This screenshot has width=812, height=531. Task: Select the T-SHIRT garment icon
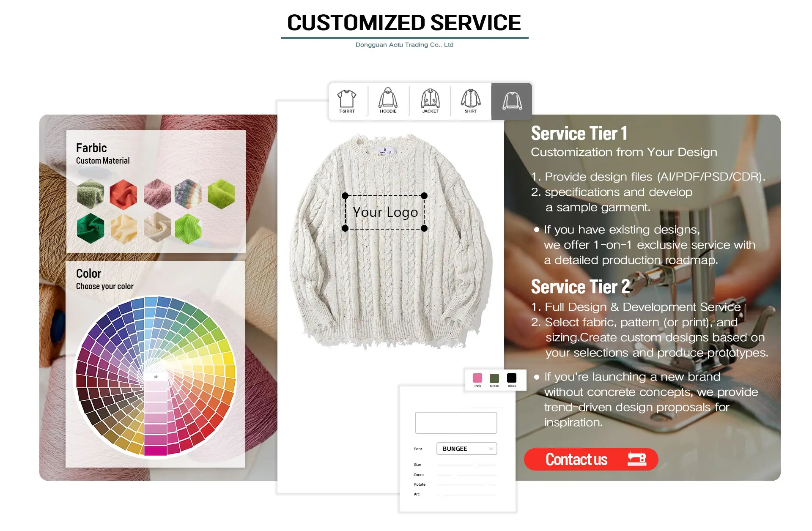[x=347, y=101]
